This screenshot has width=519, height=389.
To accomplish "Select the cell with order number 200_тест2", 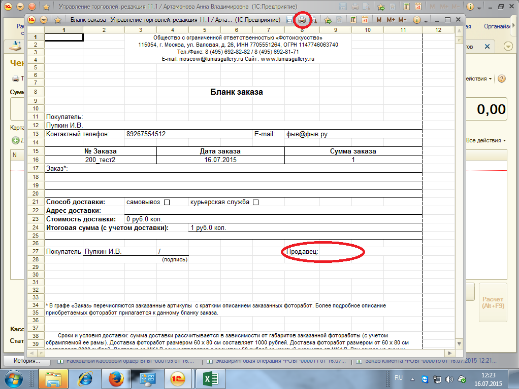I will pyautogui.click(x=100, y=160).
